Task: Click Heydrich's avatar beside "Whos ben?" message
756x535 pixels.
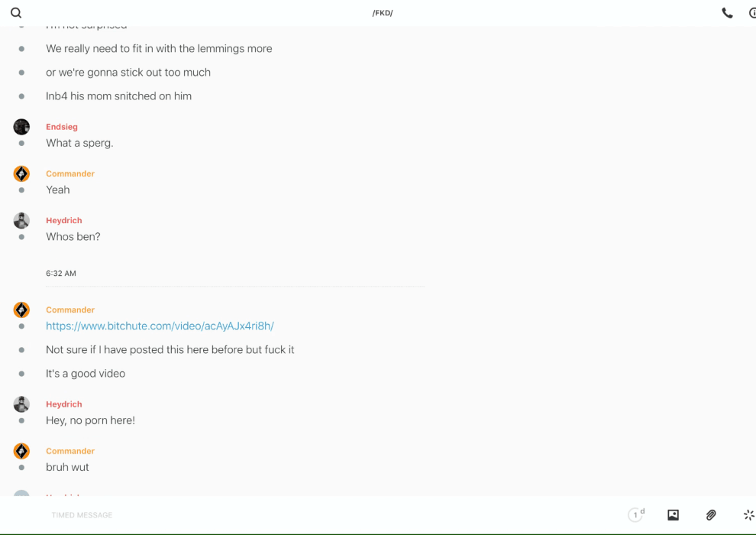Action: pos(21,221)
